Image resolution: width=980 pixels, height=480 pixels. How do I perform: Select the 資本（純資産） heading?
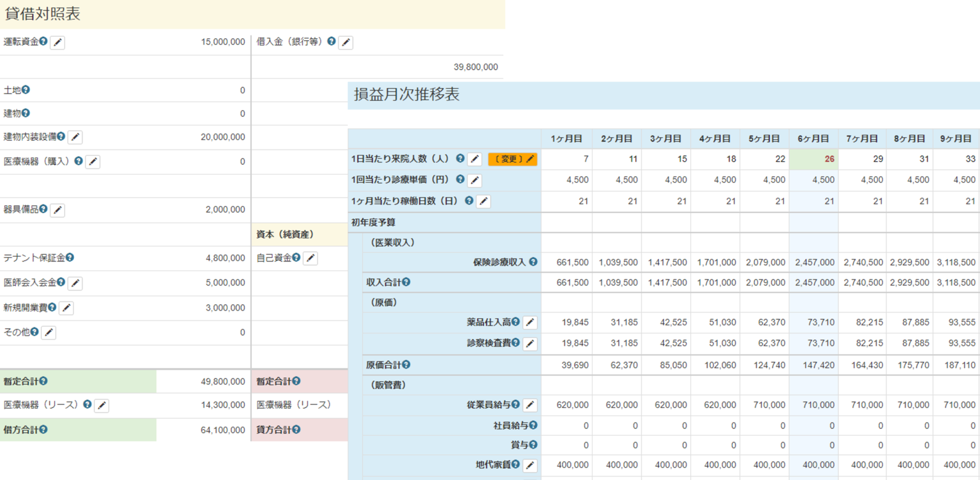tap(285, 234)
